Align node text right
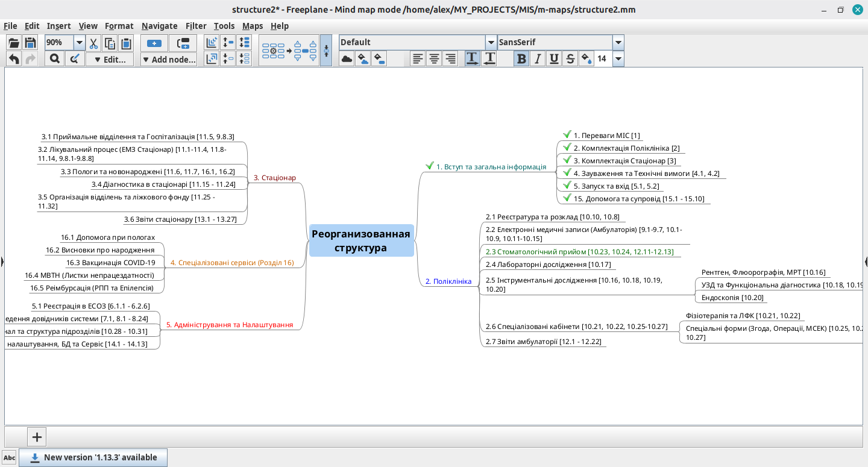The image size is (868, 467). coord(450,58)
